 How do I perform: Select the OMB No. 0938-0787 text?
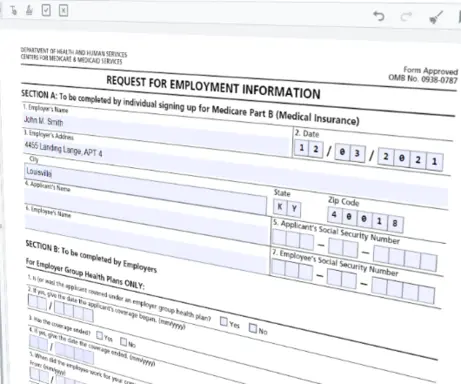click(423, 79)
